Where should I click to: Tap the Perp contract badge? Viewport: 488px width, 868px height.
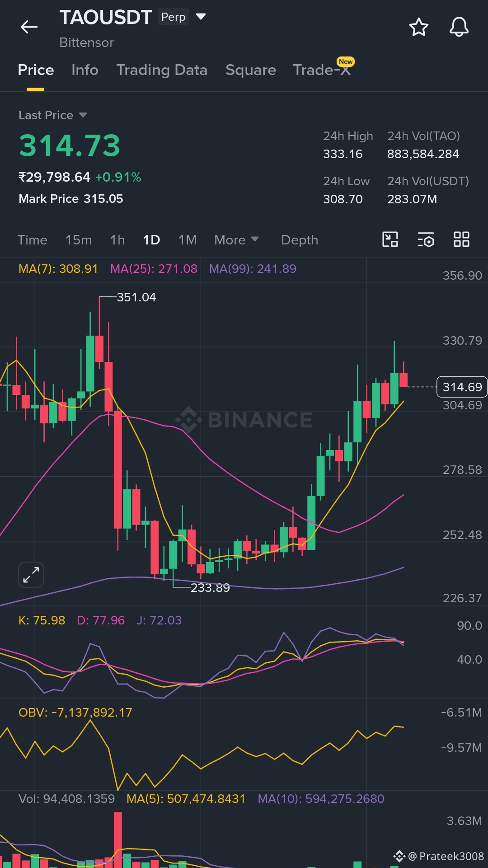[174, 17]
